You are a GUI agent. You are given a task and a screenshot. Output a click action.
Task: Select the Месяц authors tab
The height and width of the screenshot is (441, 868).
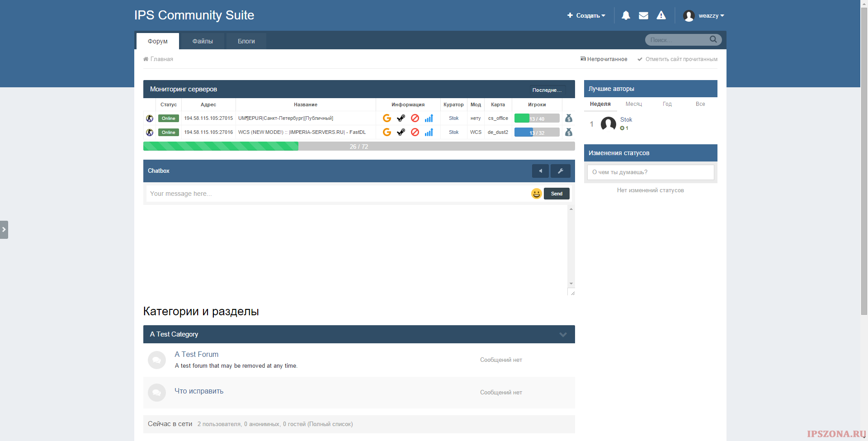coord(634,104)
